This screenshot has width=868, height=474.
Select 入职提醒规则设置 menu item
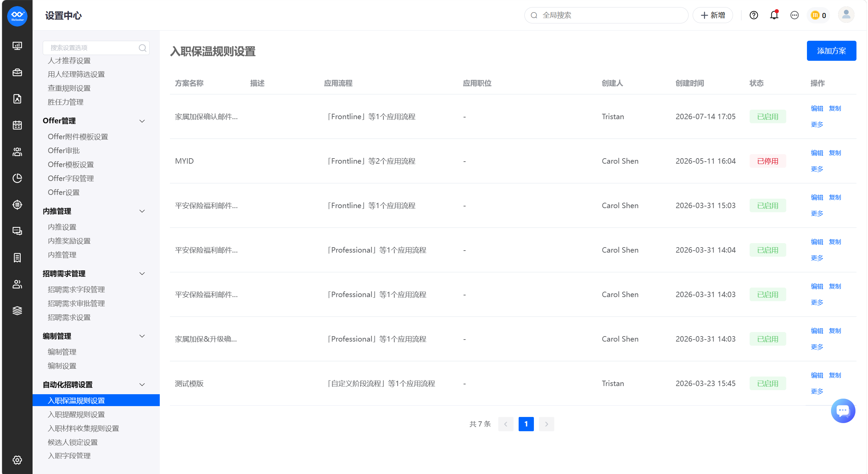pyautogui.click(x=76, y=415)
